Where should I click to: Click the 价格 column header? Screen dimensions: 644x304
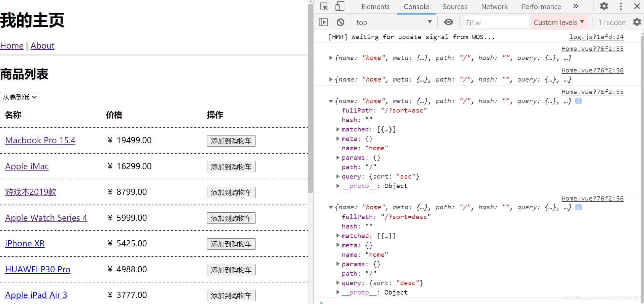click(x=114, y=115)
